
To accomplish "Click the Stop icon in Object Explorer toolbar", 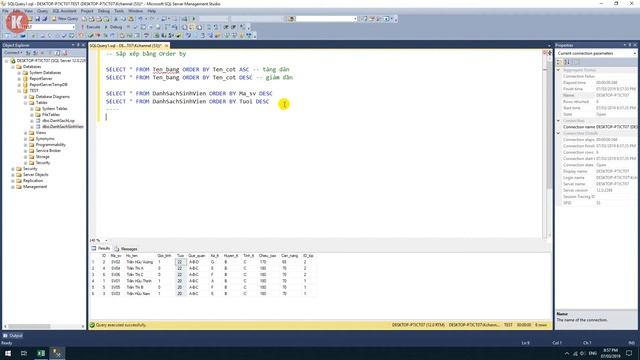I will (x=42, y=53).
